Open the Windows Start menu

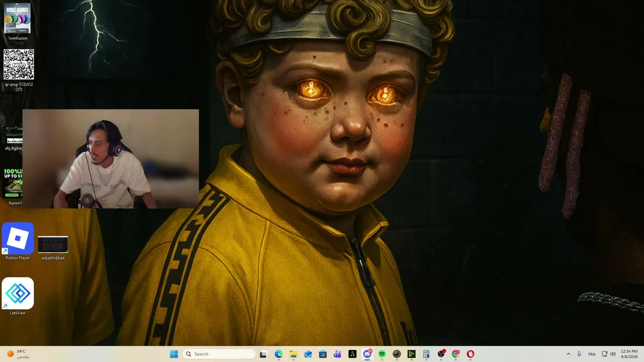click(x=174, y=354)
